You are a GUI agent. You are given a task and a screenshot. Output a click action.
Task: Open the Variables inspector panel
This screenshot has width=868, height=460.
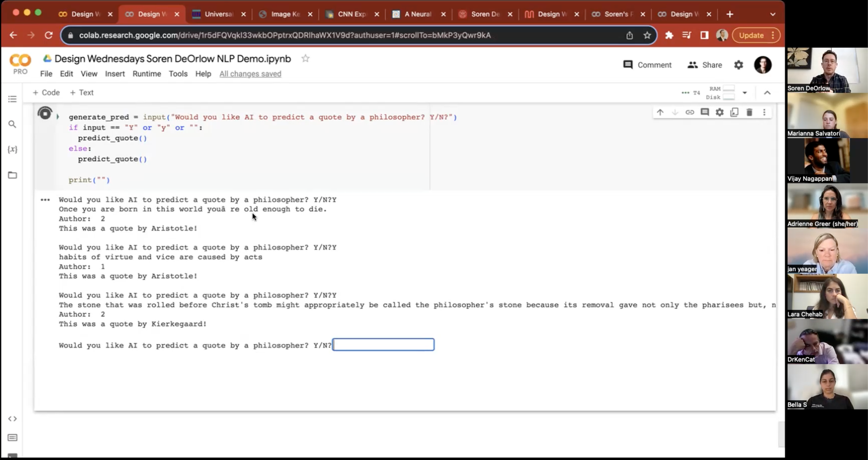(x=13, y=150)
